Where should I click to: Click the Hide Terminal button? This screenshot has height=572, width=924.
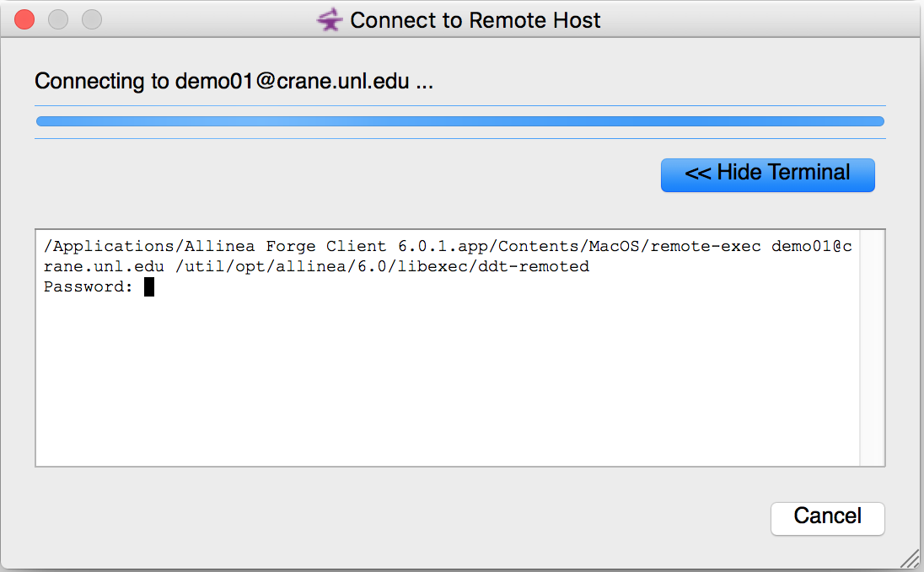[x=767, y=174]
